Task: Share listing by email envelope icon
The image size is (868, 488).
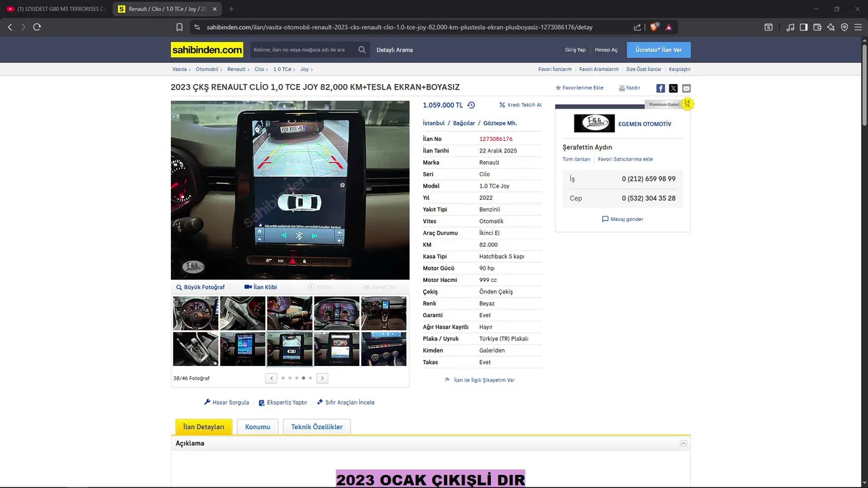Action: click(686, 88)
